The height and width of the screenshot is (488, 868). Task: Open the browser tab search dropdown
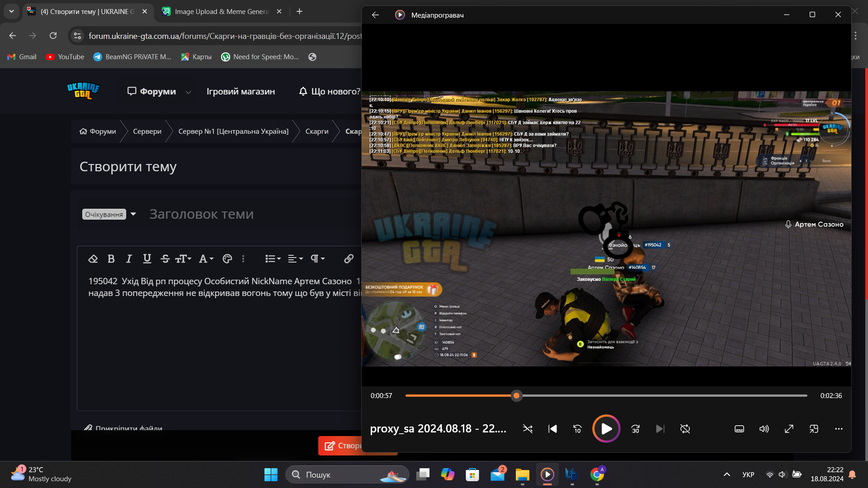coord(11,12)
